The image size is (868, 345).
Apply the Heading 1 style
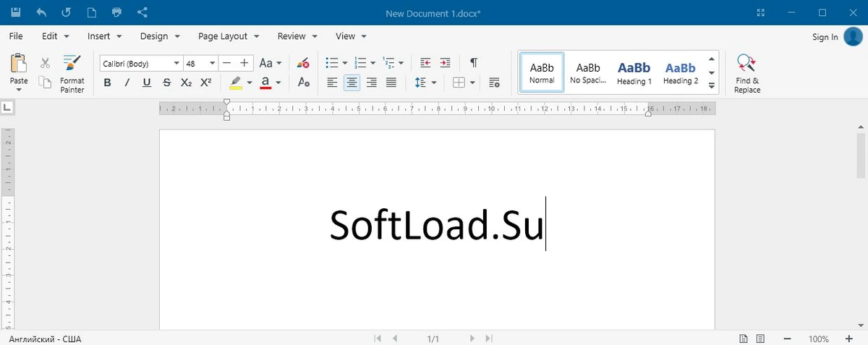[634, 72]
